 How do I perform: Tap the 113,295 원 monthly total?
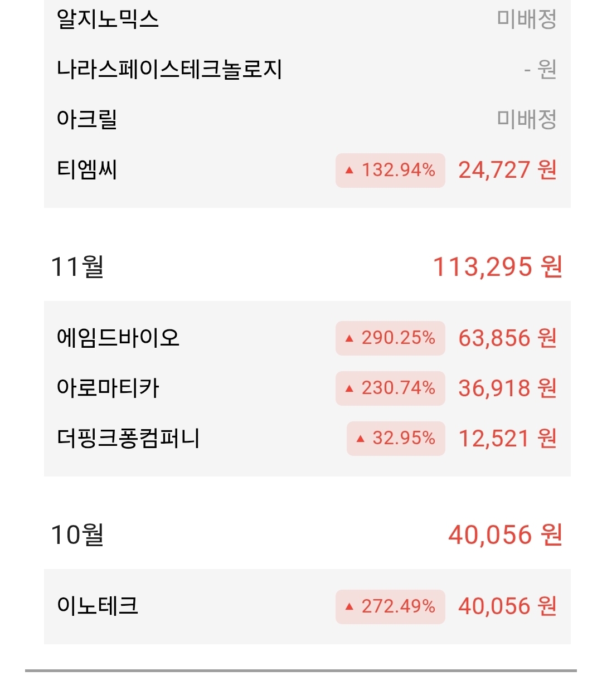point(497,267)
